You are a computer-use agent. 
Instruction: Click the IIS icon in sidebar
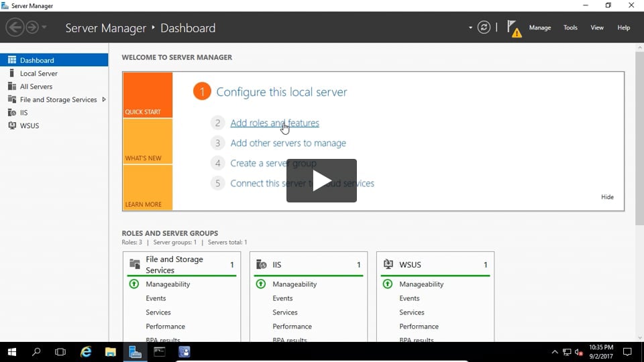click(x=12, y=113)
